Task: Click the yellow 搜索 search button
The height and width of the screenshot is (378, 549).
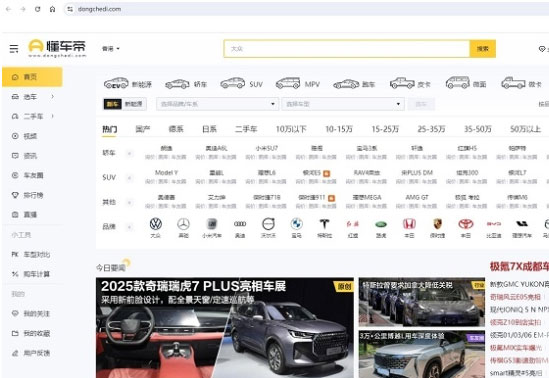Action: [482, 49]
